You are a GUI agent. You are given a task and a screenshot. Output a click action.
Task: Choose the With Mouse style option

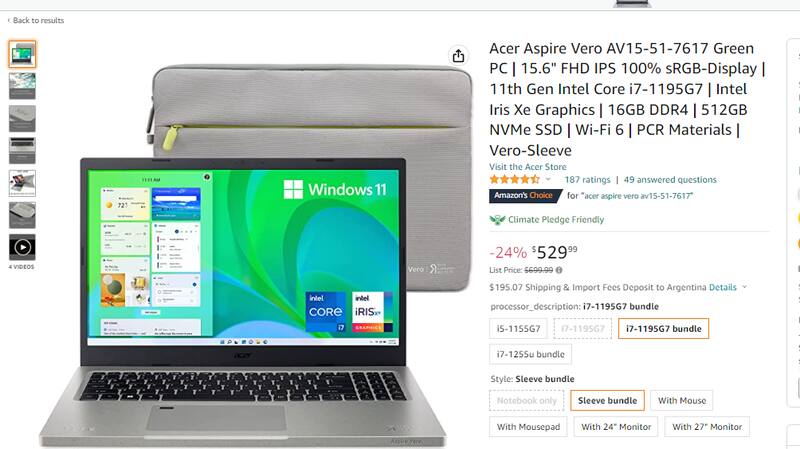click(682, 401)
